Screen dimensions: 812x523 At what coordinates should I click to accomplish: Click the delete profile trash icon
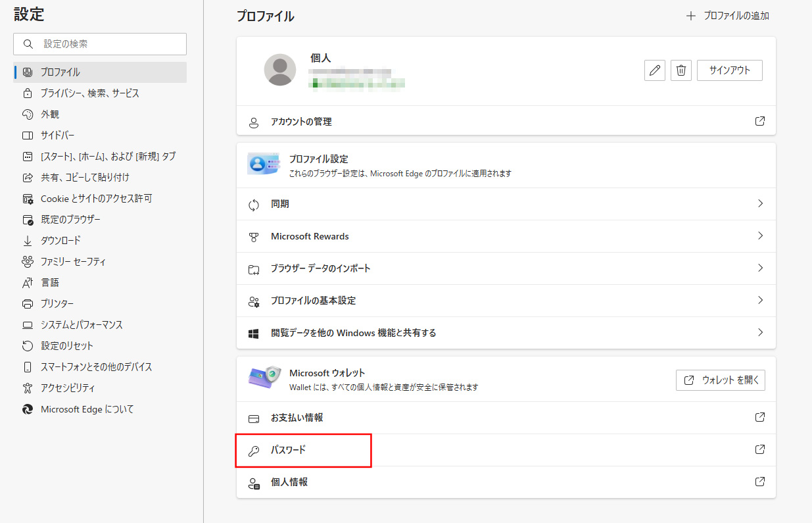point(681,70)
